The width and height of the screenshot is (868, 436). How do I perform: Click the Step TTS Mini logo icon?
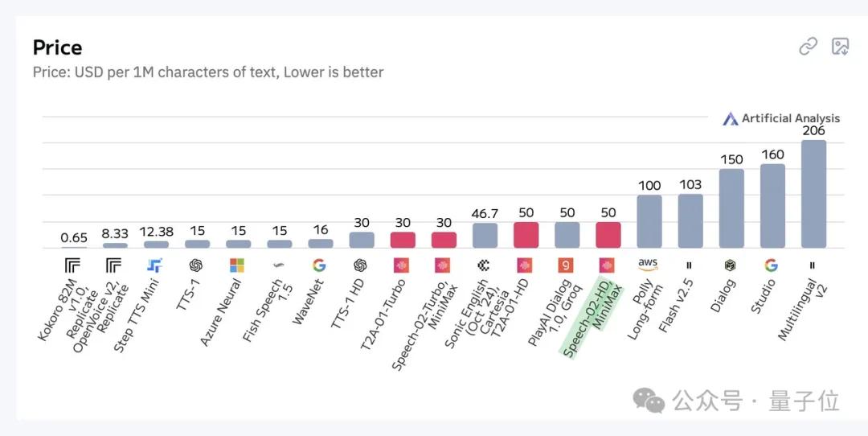(154, 266)
